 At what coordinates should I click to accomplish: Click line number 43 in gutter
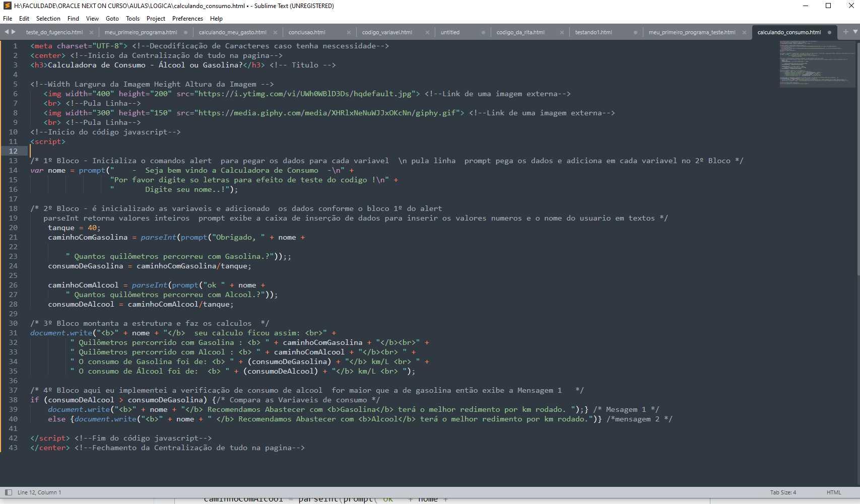coord(13,448)
